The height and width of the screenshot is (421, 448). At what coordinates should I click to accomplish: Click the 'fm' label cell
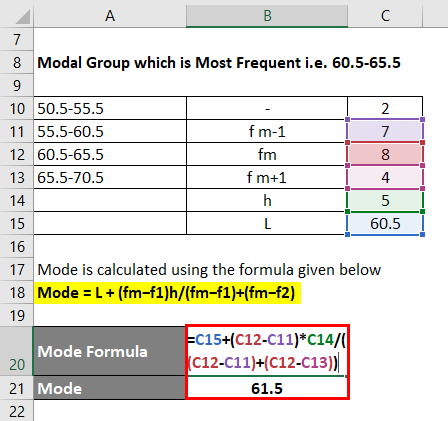tap(267, 154)
